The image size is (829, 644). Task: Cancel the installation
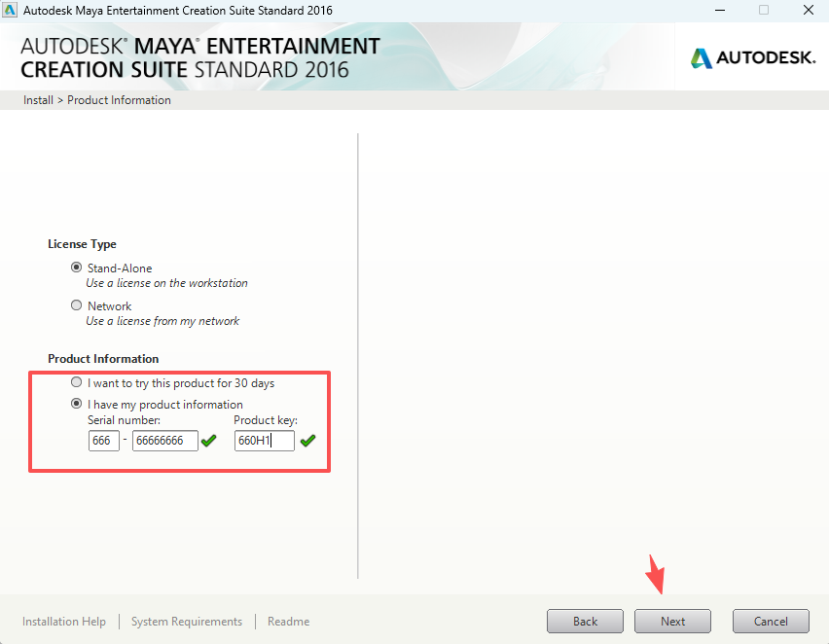pos(770,621)
